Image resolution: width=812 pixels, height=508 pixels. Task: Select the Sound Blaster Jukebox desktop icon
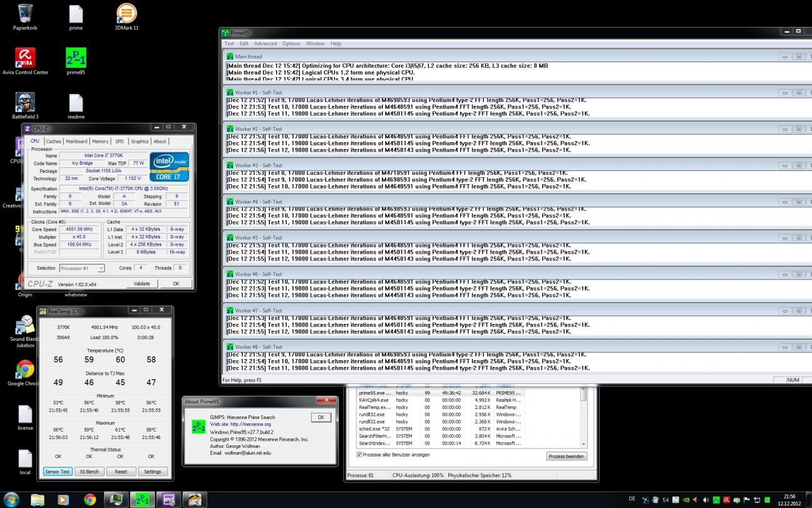[x=25, y=332]
